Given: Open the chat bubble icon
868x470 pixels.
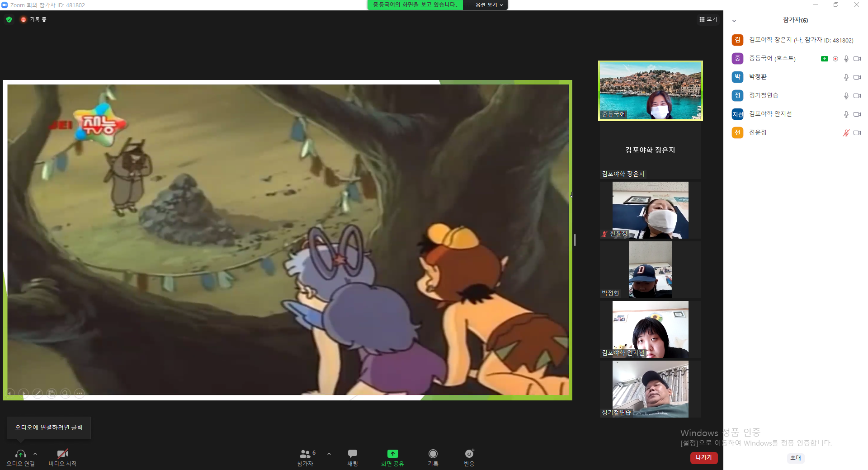Looking at the screenshot, I should (353, 453).
